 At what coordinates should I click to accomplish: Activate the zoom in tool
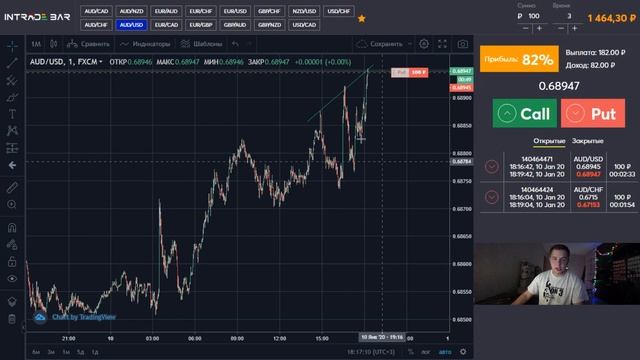12,204
